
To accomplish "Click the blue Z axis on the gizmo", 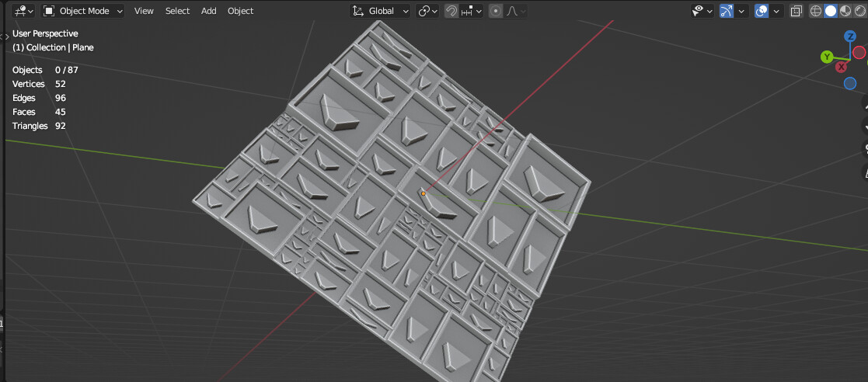I will click(x=849, y=36).
